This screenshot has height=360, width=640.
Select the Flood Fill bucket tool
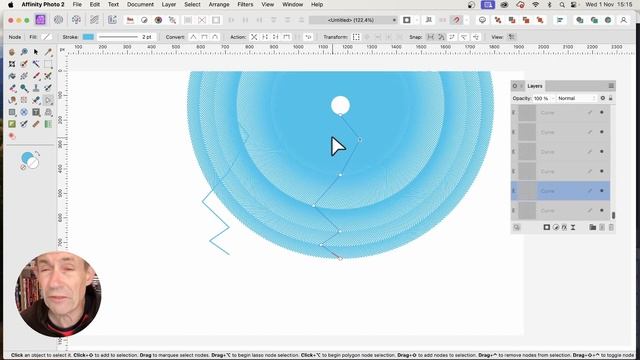click(x=12, y=76)
